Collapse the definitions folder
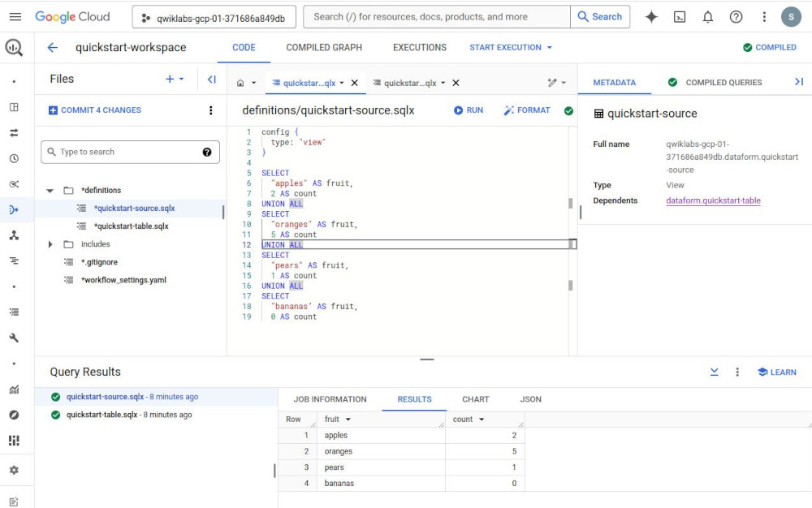The width and height of the screenshot is (812, 508). (50, 191)
